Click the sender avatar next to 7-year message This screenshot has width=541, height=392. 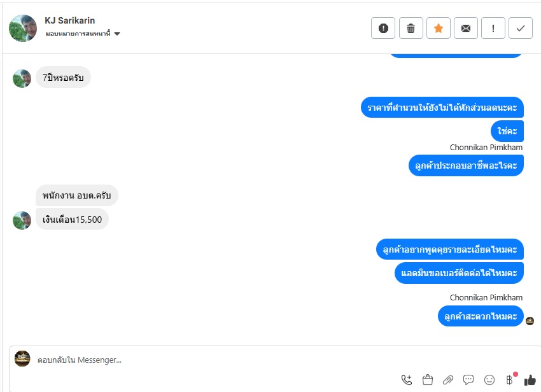coord(22,78)
